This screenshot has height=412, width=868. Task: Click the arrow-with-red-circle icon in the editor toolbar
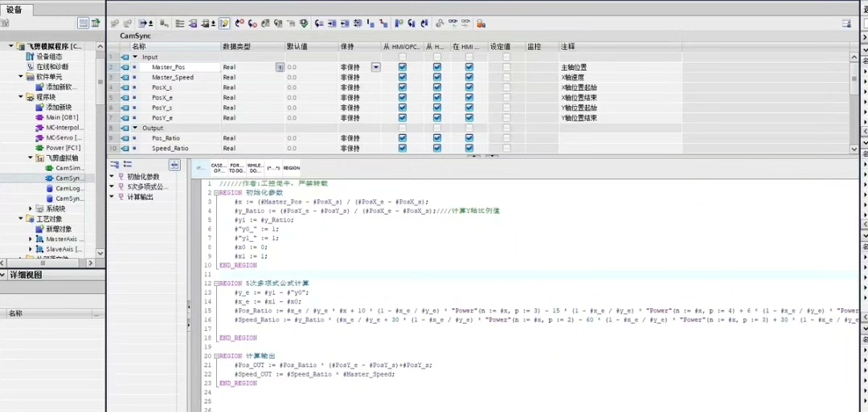tap(240, 23)
